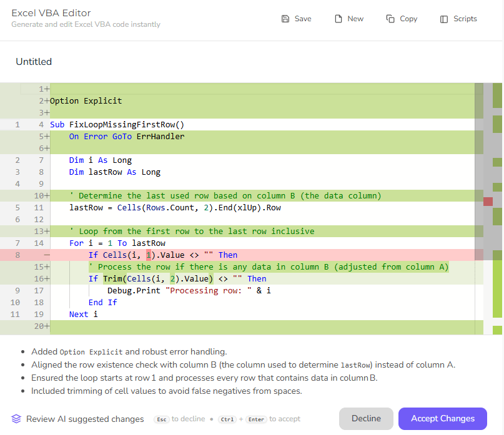Select the Untitled script tab
This screenshot has height=435, width=504.
[33, 61]
